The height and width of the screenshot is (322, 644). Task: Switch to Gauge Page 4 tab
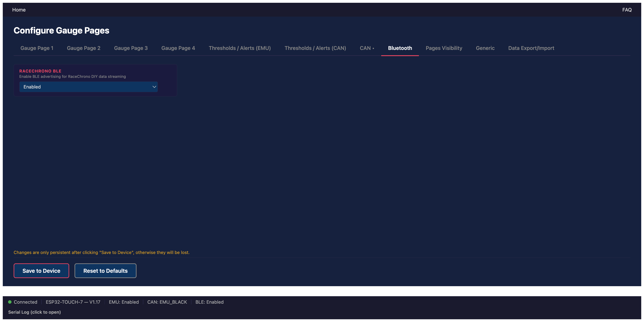click(178, 48)
